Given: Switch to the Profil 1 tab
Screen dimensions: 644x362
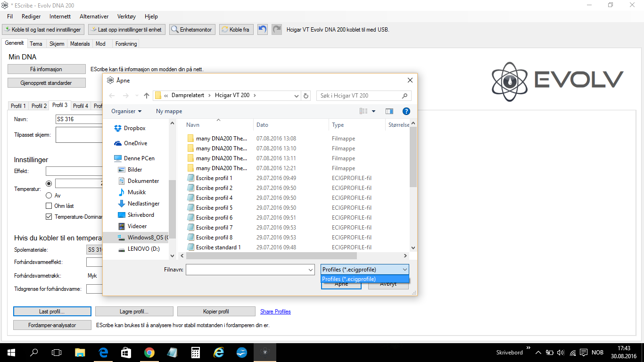Looking at the screenshot, I should click(18, 106).
